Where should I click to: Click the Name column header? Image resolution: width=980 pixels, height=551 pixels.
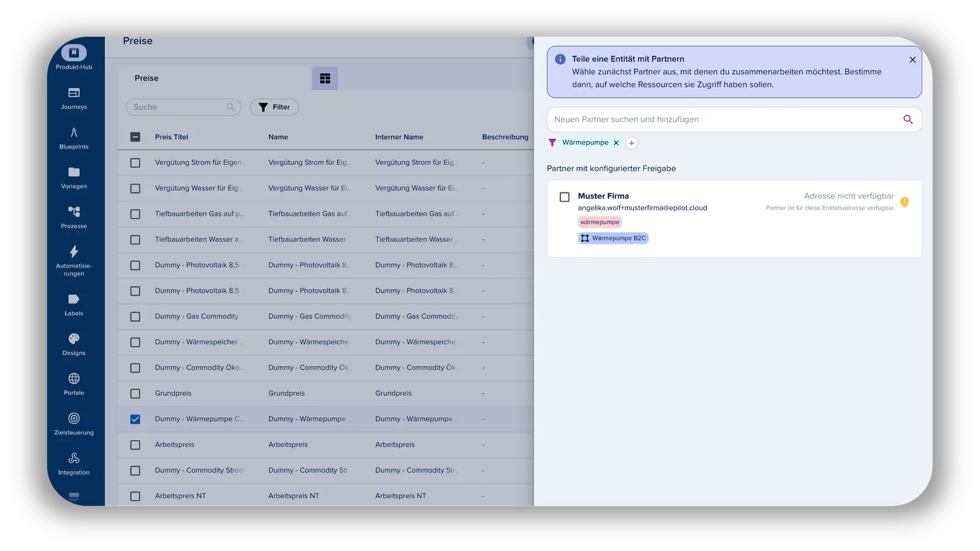(x=278, y=137)
